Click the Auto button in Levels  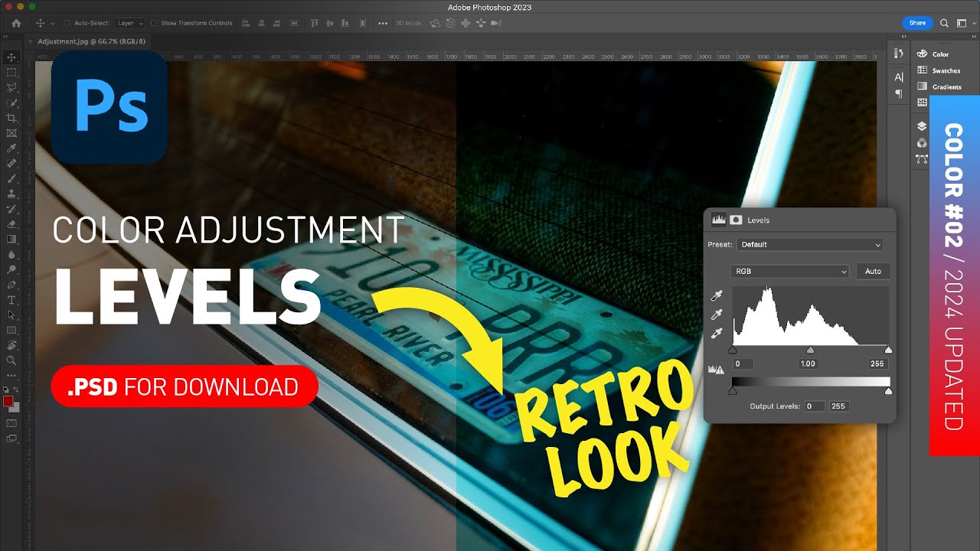(x=874, y=271)
